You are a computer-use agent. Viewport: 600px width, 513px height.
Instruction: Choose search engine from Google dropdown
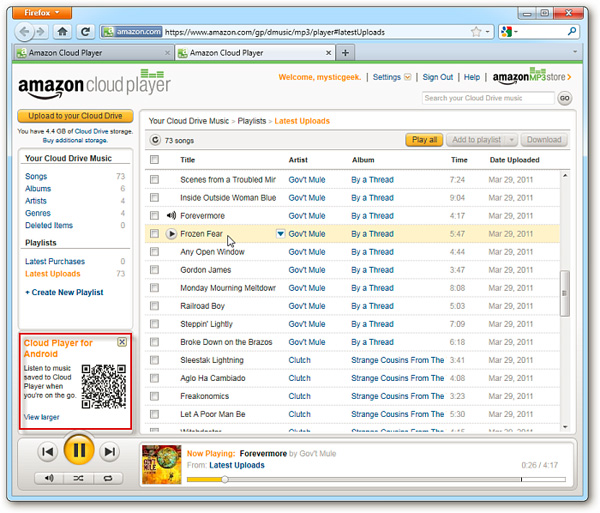pyautogui.click(x=509, y=31)
